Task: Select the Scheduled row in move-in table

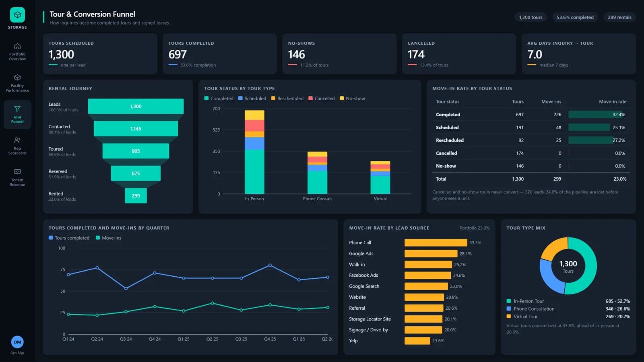Action: pos(531,128)
